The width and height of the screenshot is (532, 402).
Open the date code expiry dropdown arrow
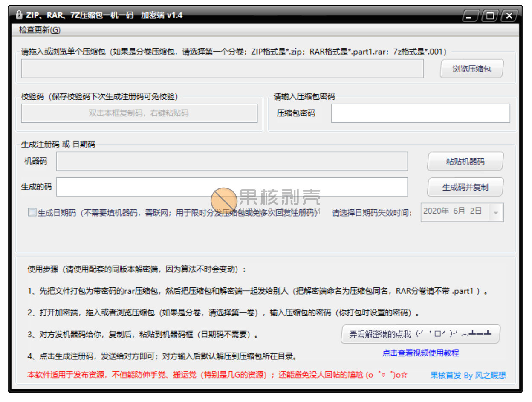(496, 212)
